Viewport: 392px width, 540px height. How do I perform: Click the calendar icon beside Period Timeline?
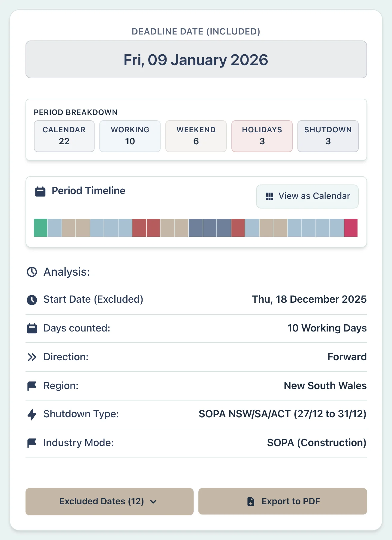click(40, 191)
